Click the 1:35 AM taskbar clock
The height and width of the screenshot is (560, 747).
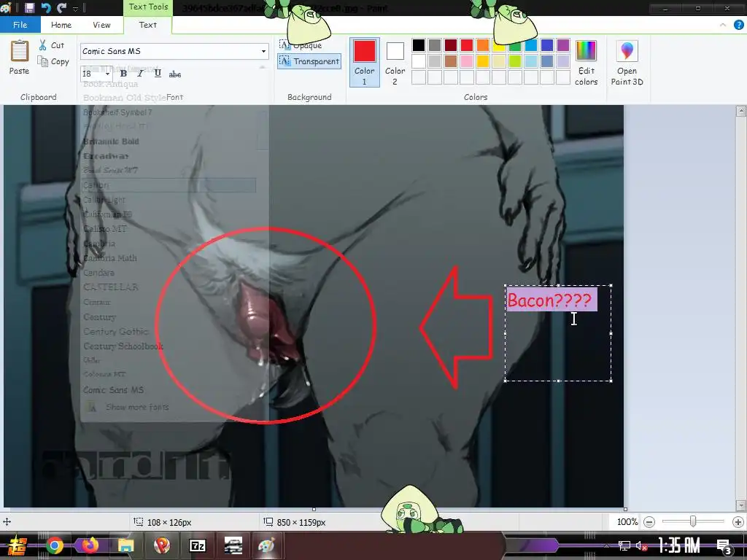(x=680, y=545)
